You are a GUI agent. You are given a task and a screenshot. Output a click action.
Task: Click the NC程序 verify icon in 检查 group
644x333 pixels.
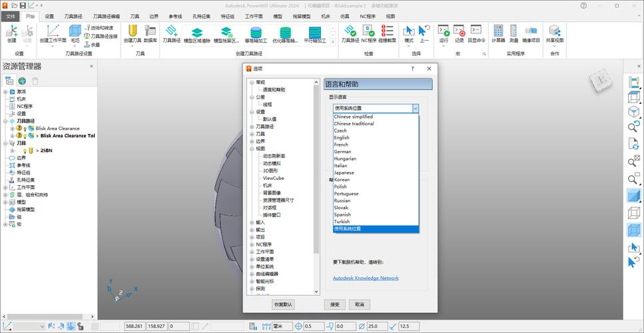[368, 31]
